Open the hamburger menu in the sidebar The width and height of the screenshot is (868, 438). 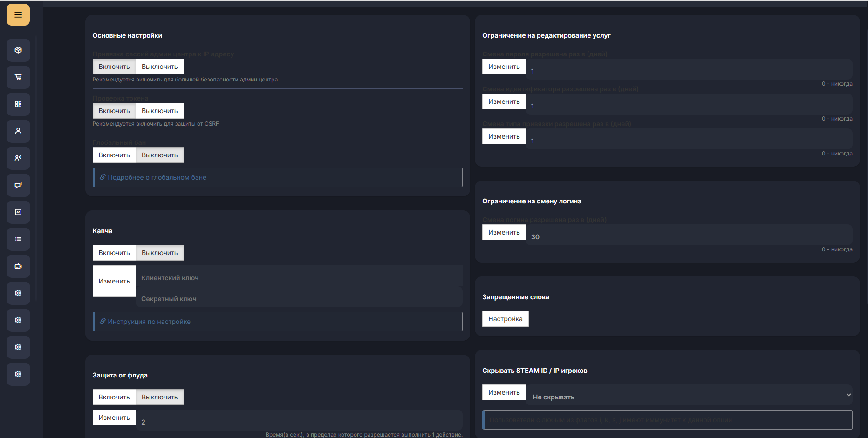[18, 15]
